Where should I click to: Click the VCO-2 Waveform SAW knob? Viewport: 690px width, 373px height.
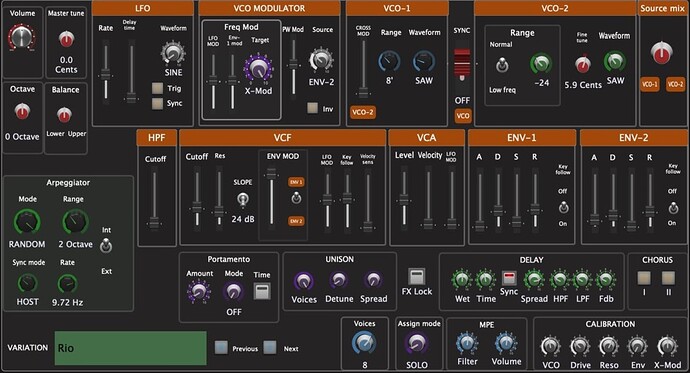pos(614,62)
